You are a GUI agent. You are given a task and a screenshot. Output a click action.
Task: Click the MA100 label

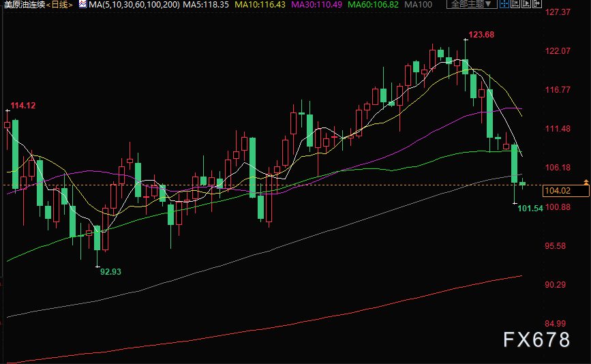coord(419,5)
